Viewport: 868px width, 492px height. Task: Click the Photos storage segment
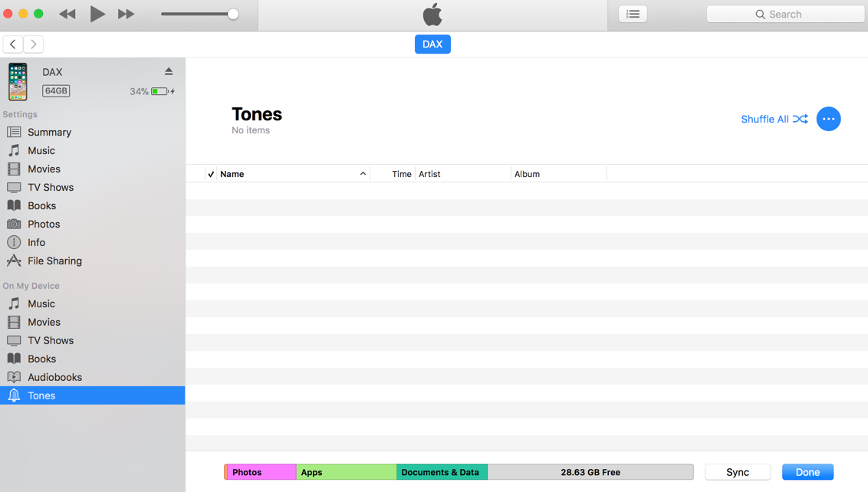coord(261,472)
